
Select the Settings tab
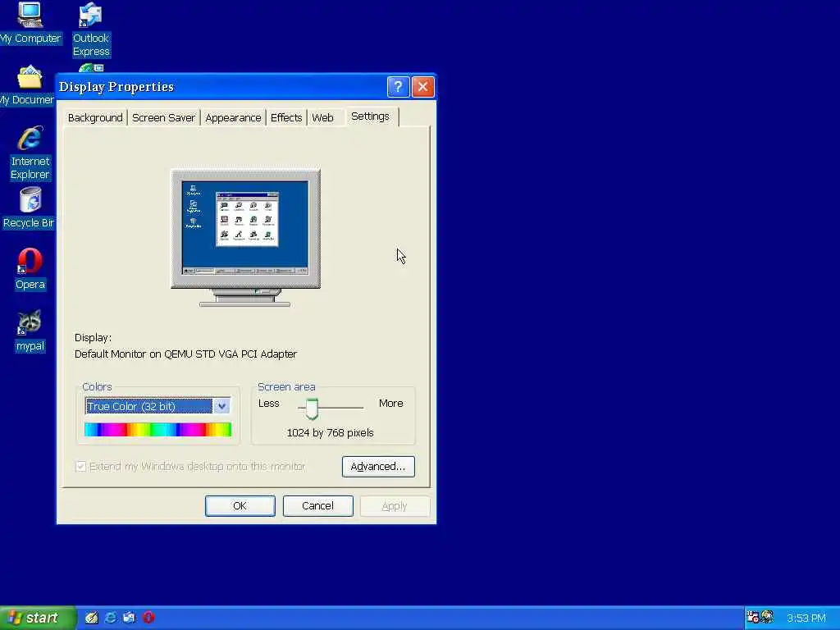[370, 116]
